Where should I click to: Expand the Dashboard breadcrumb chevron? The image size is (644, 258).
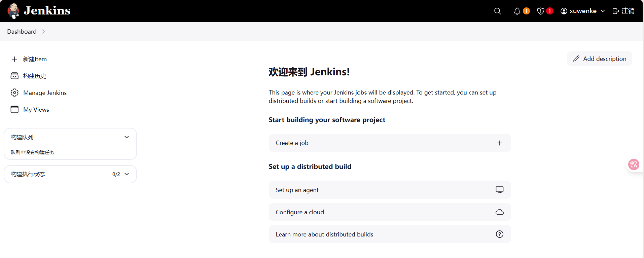43,31
